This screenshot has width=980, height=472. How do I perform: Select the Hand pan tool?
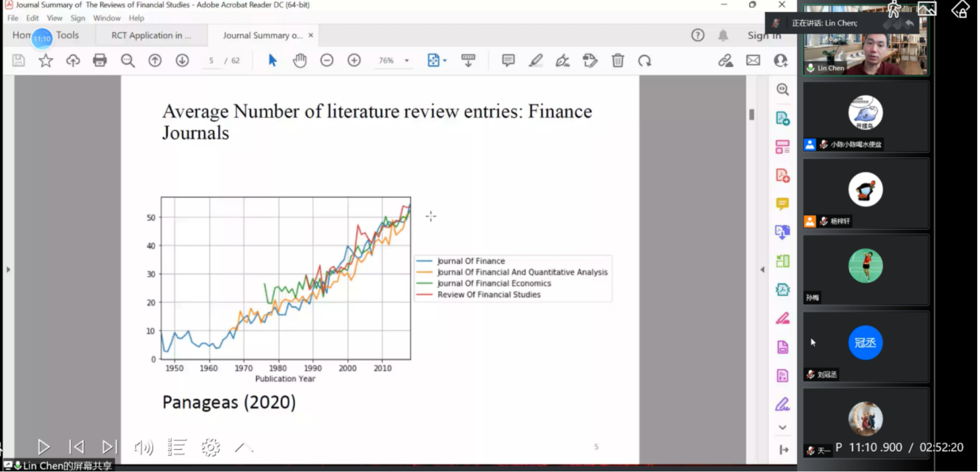point(299,60)
